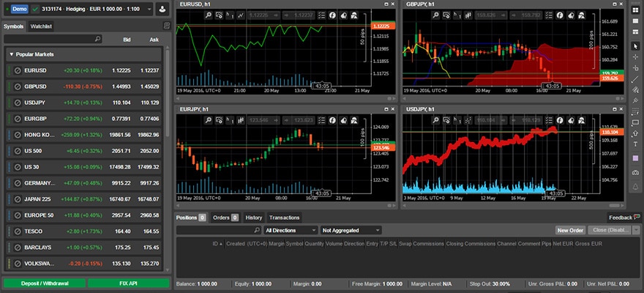The image size is (644, 293).
Task: Click the Deposit / Withdrawal button
Action: [43, 283]
